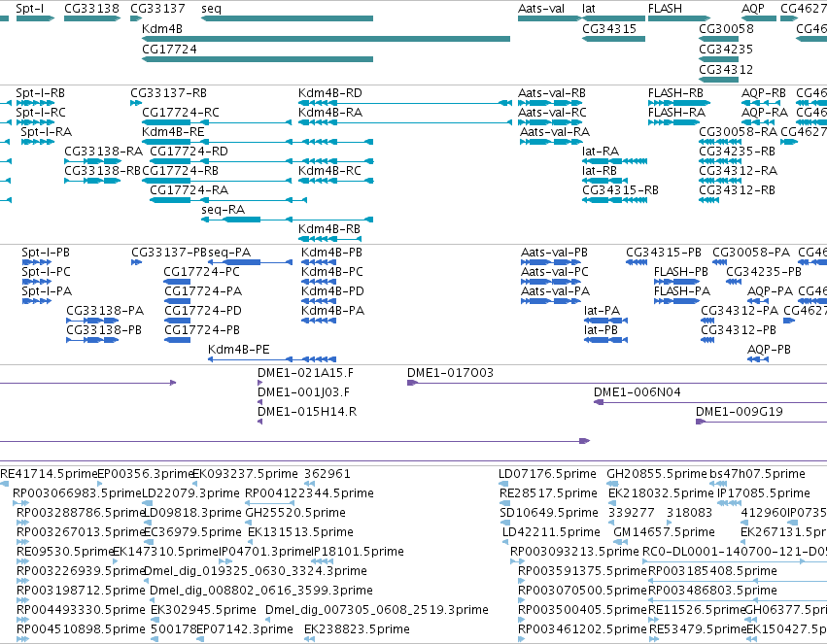Select EST RP004122344.5prime label
The height and width of the screenshot is (644, 827).
point(310,493)
